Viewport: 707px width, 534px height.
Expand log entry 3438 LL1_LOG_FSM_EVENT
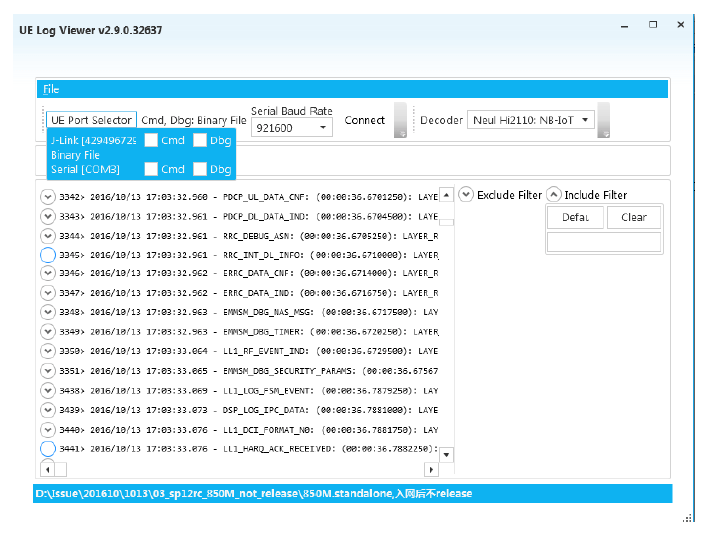tap(48, 391)
